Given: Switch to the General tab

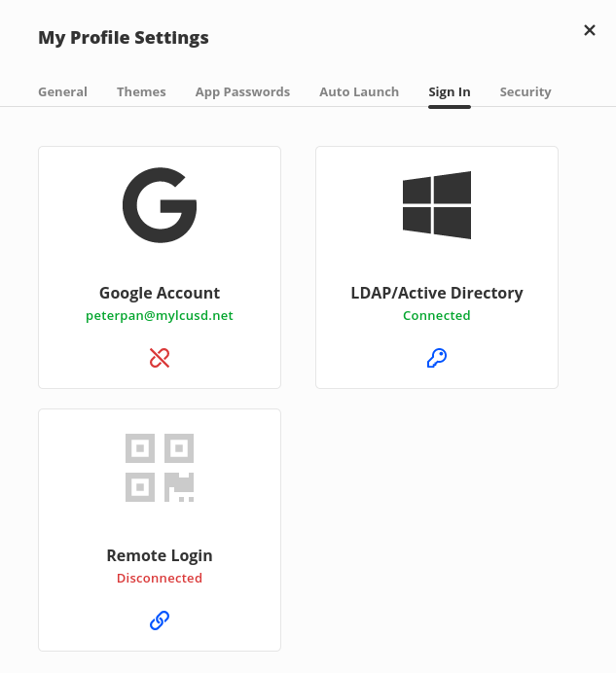Looking at the screenshot, I should (62, 91).
